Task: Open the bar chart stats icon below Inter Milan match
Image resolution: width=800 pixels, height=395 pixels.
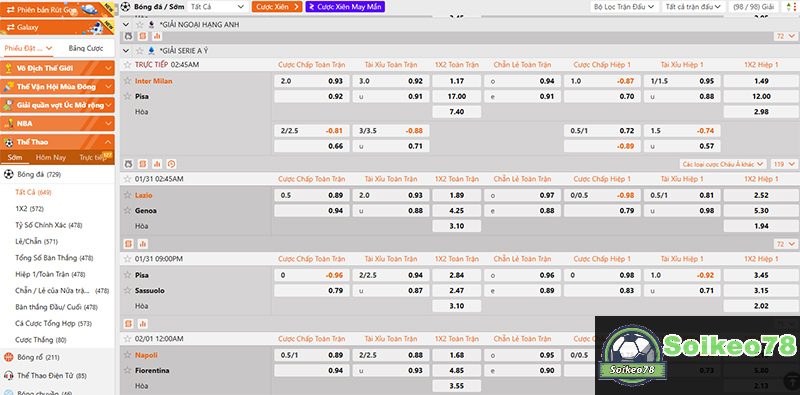Action: coord(157,164)
